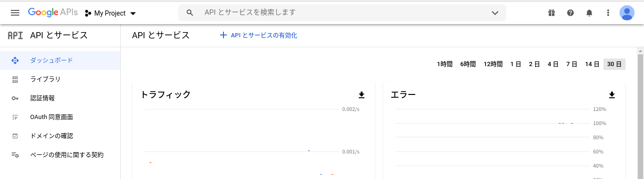The width and height of the screenshot is (644, 179).
Task: Select the 7 日 time range
Action: [x=571, y=64]
